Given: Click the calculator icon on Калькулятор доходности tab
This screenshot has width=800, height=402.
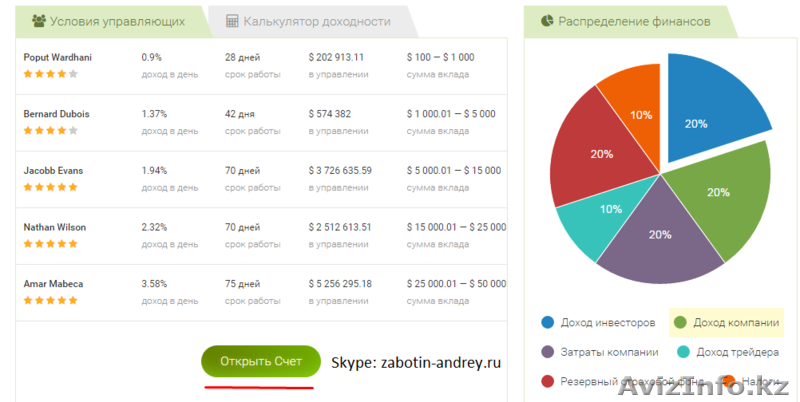Looking at the screenshot, I should coord(232,21).
